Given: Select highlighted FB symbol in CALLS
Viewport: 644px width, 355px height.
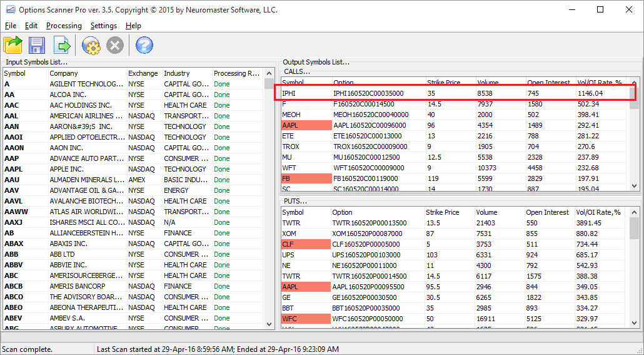Looking at the screenshot, I should (x=306, y=178).
